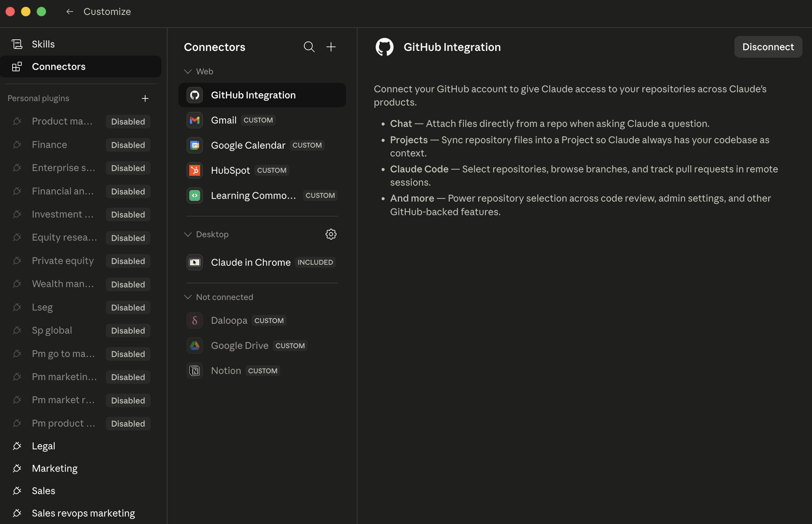Open the Sales revops marketing plugin
The height and width of the screenshot is (524, 812).
pyautogui.click(x=81, y=513)
